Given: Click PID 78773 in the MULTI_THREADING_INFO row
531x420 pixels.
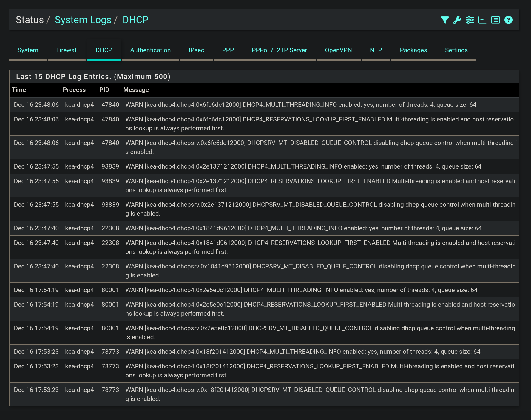Looking at the screenshot, I should point(110,352).
